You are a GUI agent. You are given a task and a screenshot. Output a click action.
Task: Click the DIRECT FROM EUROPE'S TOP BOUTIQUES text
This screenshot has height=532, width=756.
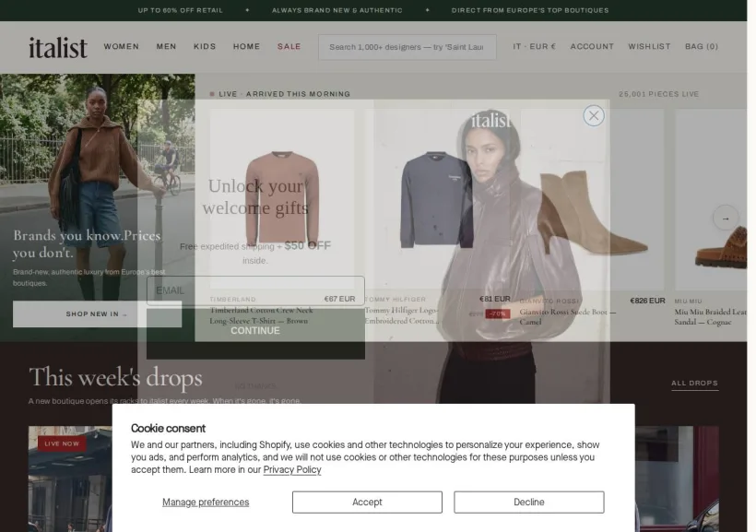(530, 10)
